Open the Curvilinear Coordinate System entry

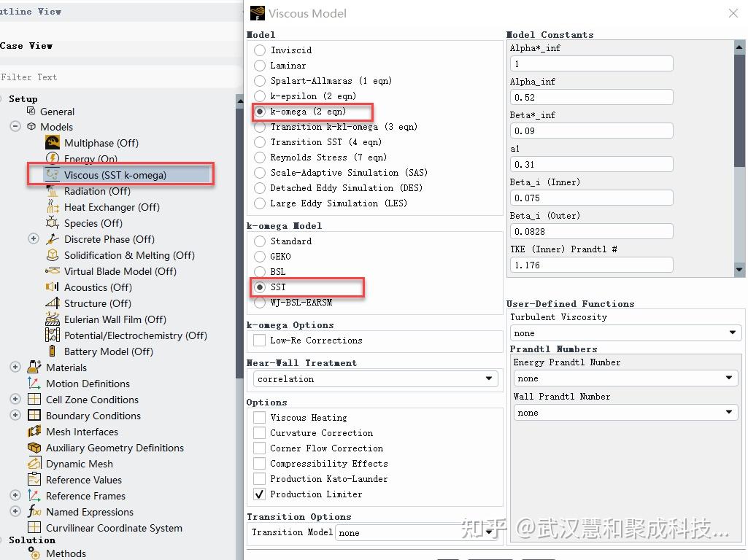point(114,528)
